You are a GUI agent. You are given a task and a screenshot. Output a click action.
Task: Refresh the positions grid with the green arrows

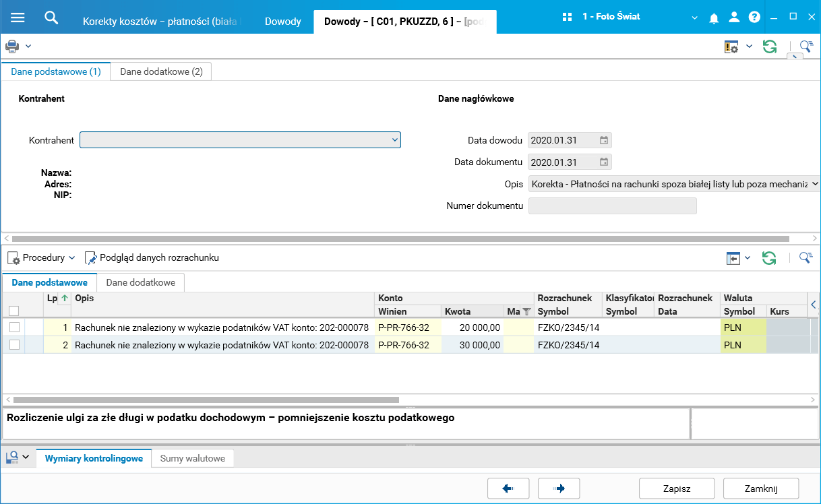[769, 258]
